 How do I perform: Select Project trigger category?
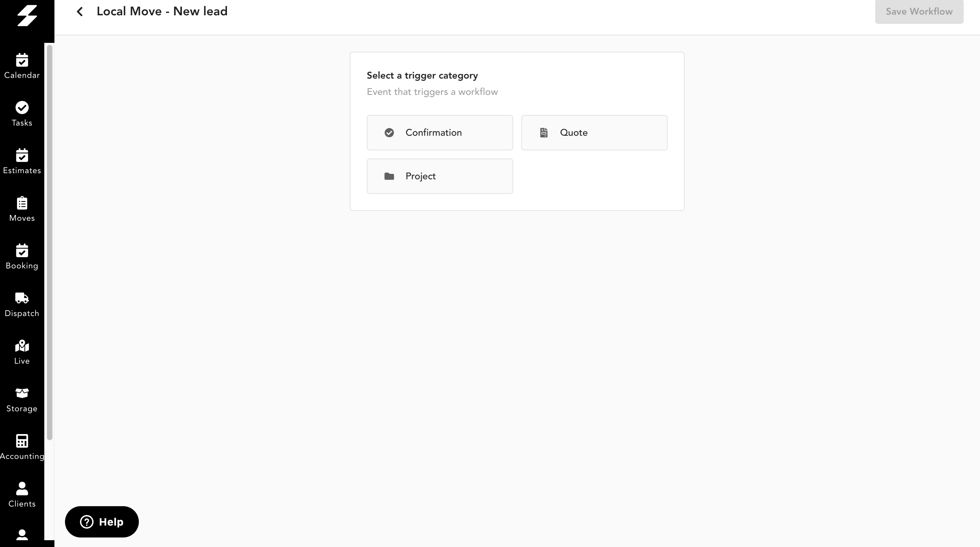[x=440, y=176]
